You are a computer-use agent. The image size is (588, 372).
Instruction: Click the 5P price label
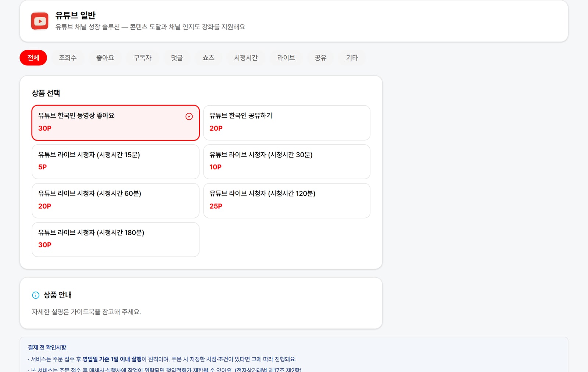(x=43, y=167)
